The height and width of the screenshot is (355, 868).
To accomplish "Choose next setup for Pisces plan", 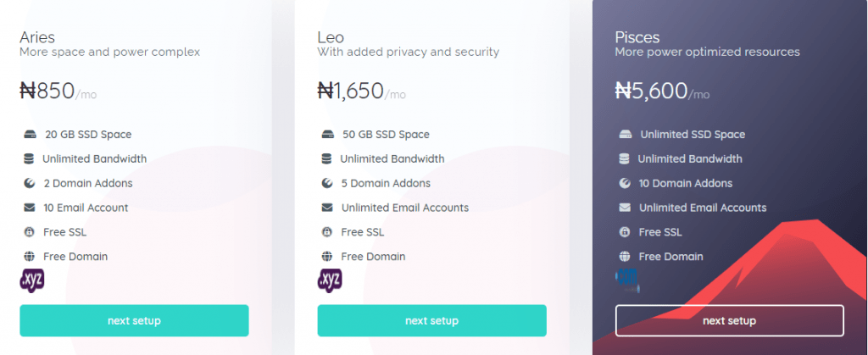I will coord(730,321).
